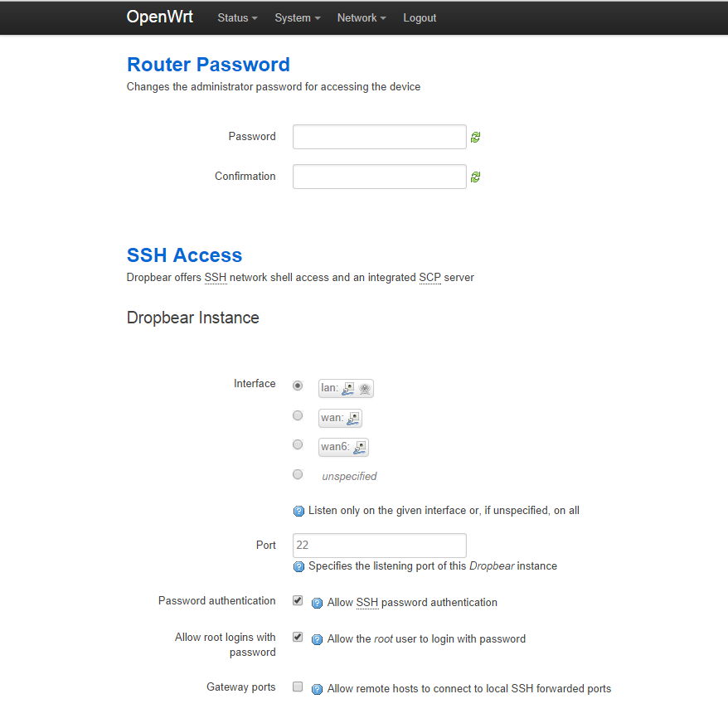The width and height of the screenshot is (728, 723).
Task: Select the wan interface radio button
Action: (298, 415)
